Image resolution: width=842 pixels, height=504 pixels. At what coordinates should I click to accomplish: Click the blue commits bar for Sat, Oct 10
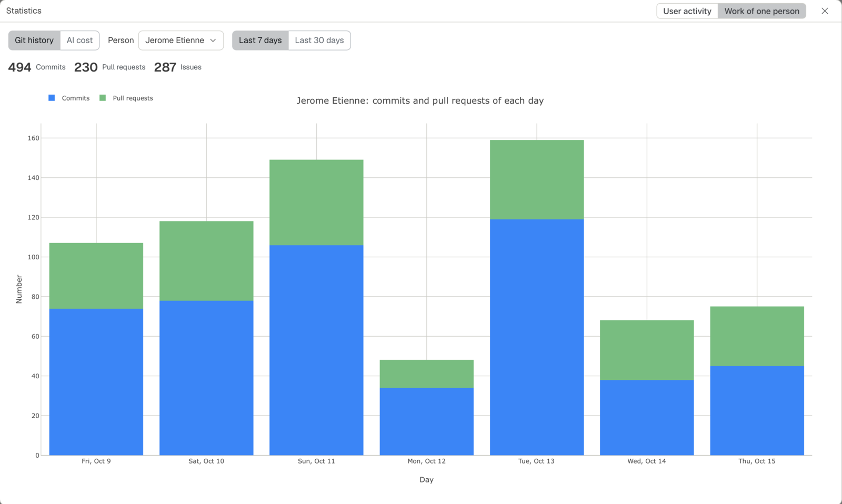point(206,378)
